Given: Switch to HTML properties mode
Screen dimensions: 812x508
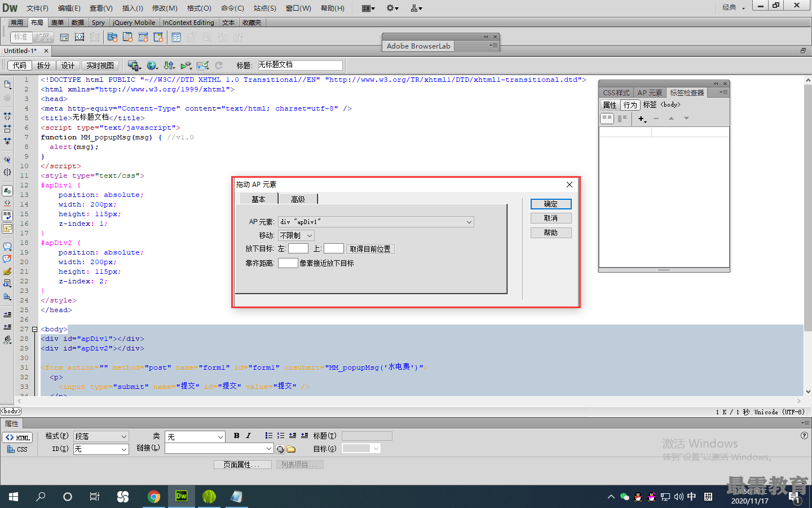Looking at the screenshot, I should (17, 437).
